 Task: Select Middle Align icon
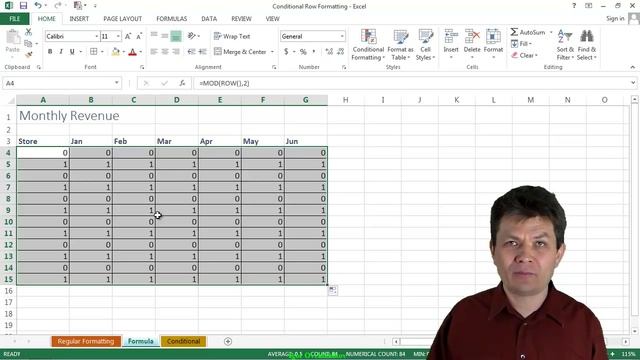click(165, 36)
